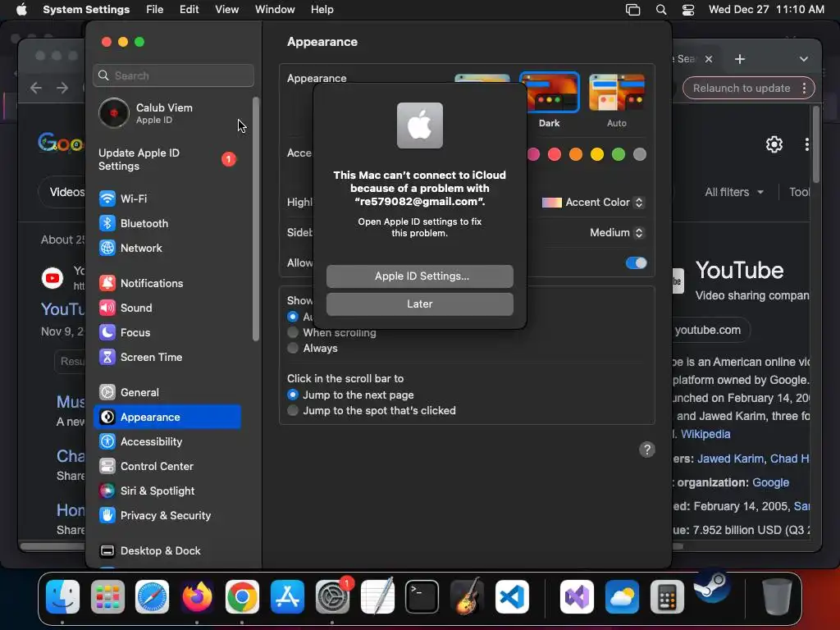Click 'Apple ID Settings...' button in dialog
Viewport: 840px width, 630px height.
[420, 276]
